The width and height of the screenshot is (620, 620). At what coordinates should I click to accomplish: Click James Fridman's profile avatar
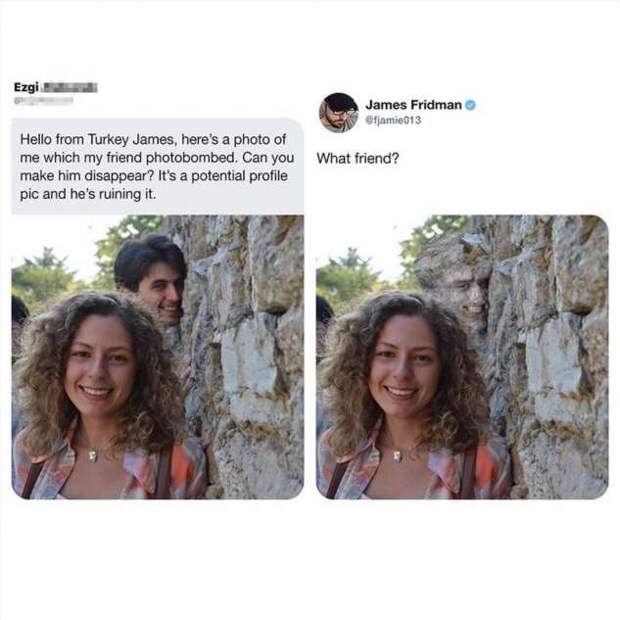[338, 113]
